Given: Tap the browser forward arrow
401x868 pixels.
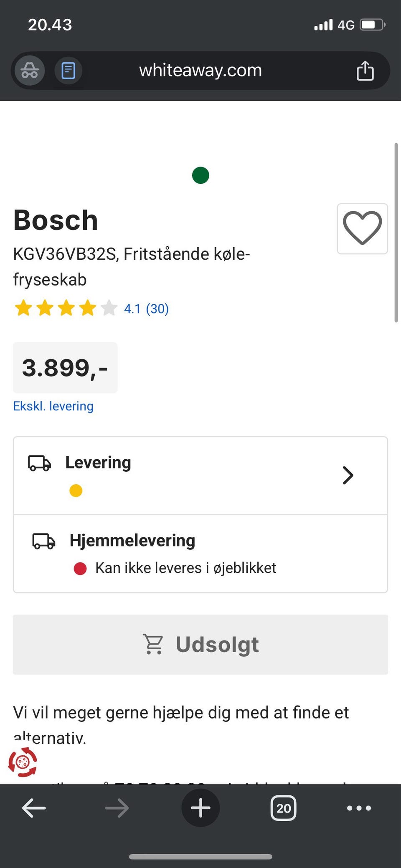Looking at the screenshot, I should tap(117, 808).
